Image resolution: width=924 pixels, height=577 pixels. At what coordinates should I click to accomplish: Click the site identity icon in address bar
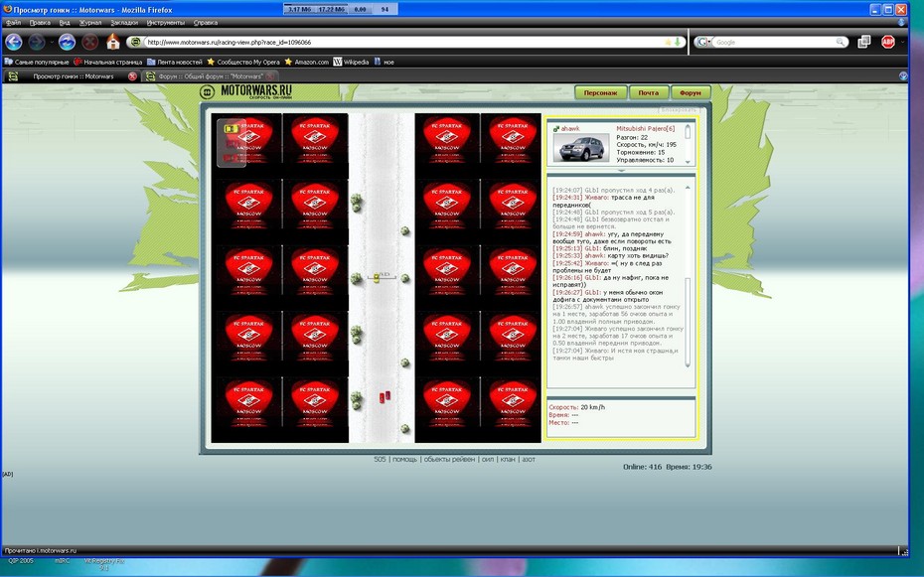135,42
